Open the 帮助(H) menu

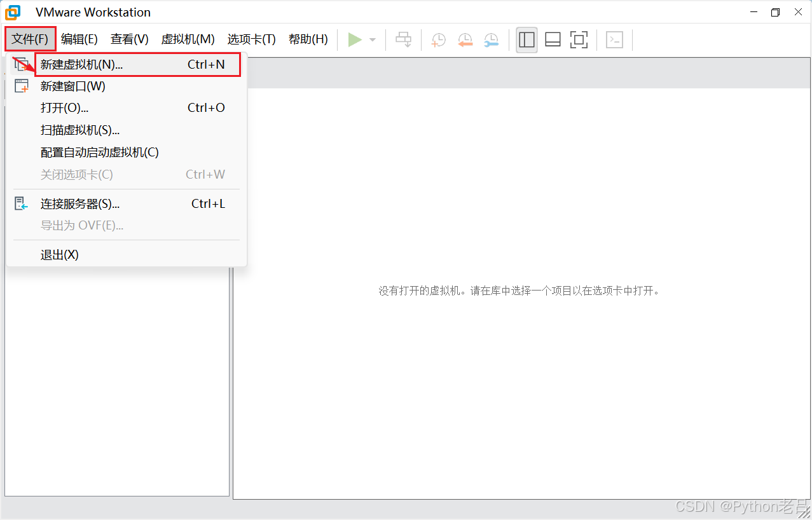coord(308,39)
